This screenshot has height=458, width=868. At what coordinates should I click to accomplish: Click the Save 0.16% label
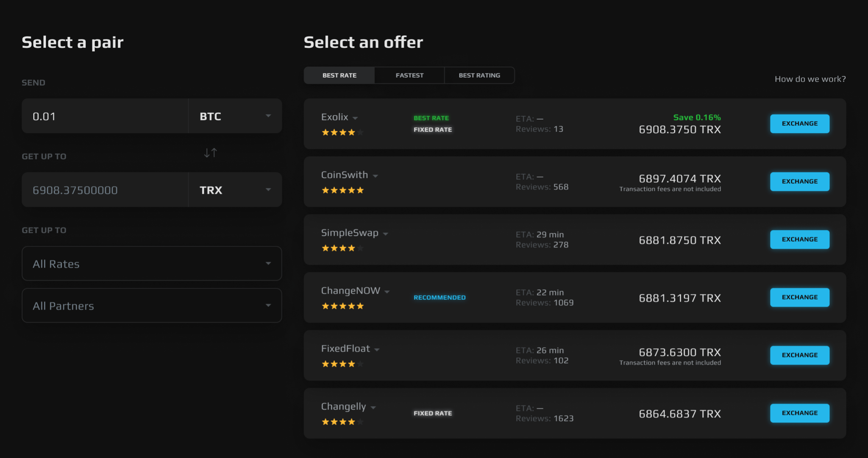click(697, 117)
